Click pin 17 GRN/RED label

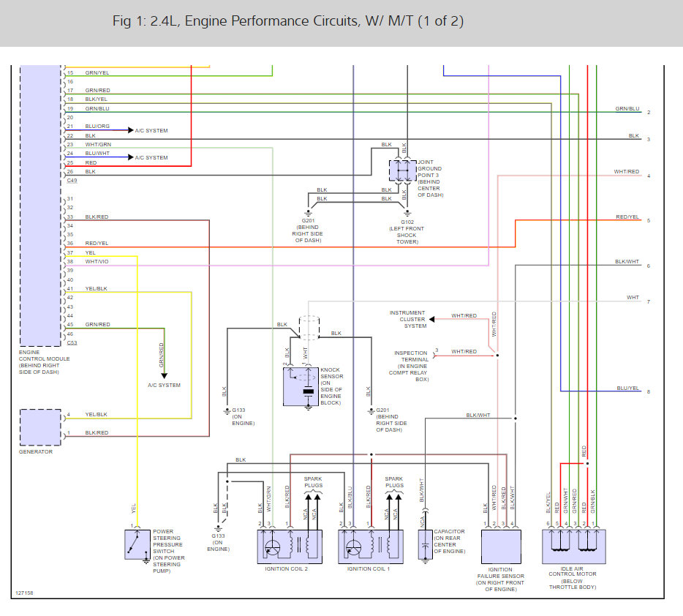click(97, 90)
